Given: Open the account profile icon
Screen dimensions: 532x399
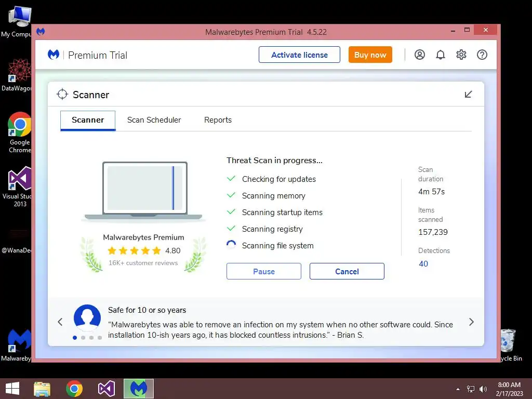Looking at the screenshot, I should pyautogui.click(x=420, y=55).
